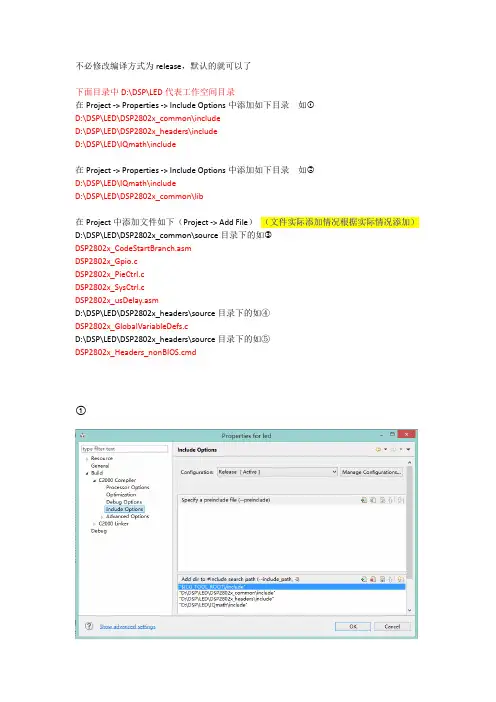Select the Optimization tree item
This screenshot has height=702, width=496.
click(121, 495)
